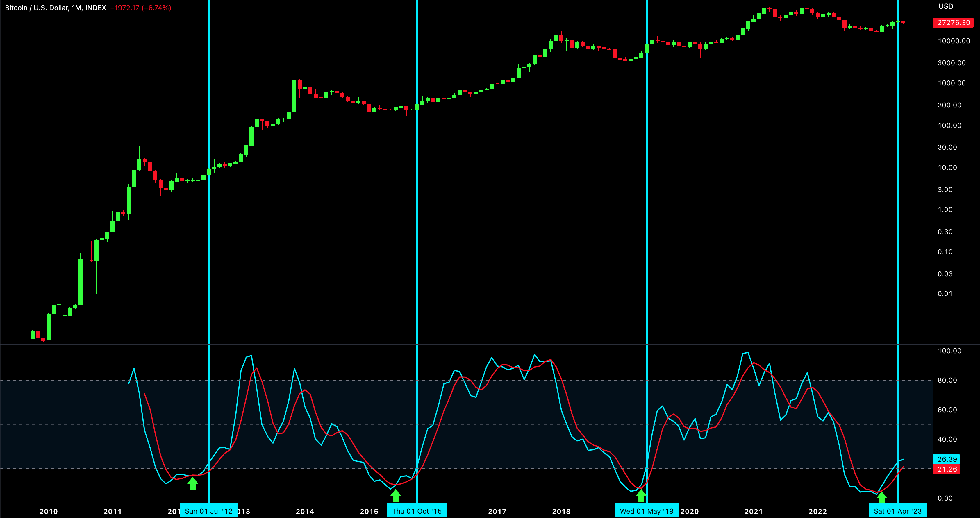Click the USD currency label
980x518 pixels.
click(946, 6)
